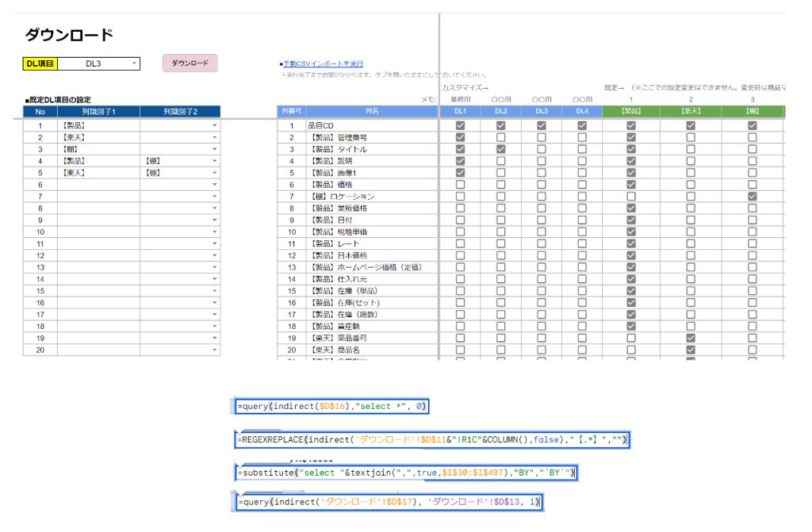Expand 列識別子2 dropdown in row No 1
This screenshot has width=812, height=532.
coord(214,125)
